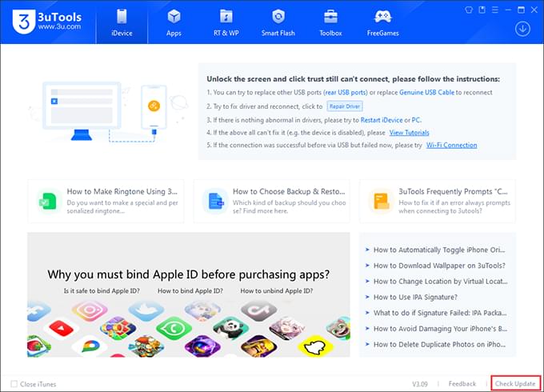The height and width of the screenshot is (392, 544).
Task: Click the Instagram icon in banner
Action: 90,310
